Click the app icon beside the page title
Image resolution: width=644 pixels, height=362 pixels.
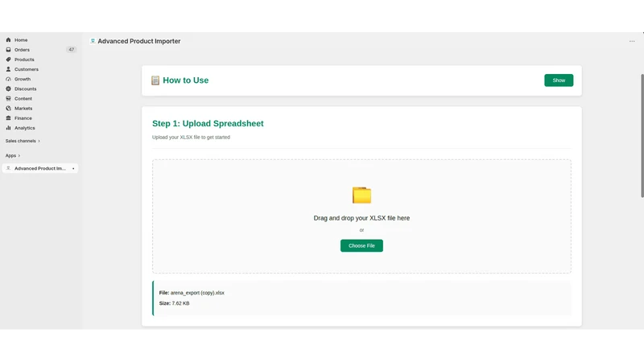coord(93,41)
